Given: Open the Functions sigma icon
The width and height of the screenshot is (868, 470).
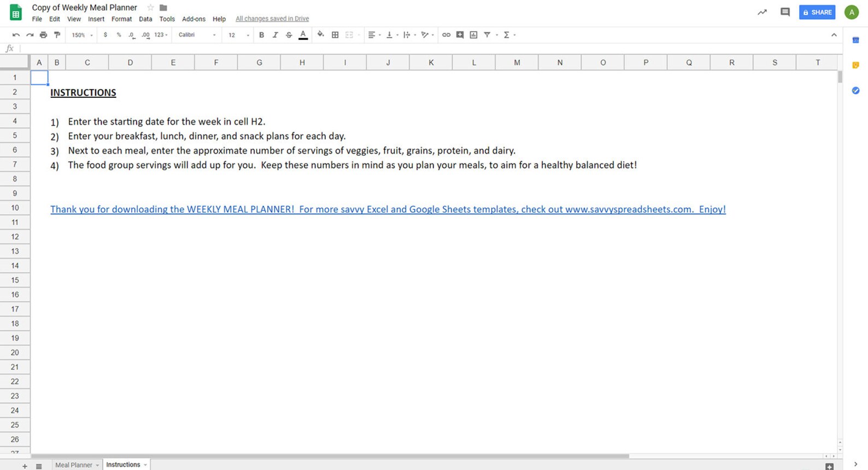Looking at the screenshot, I should coord(507,35).
